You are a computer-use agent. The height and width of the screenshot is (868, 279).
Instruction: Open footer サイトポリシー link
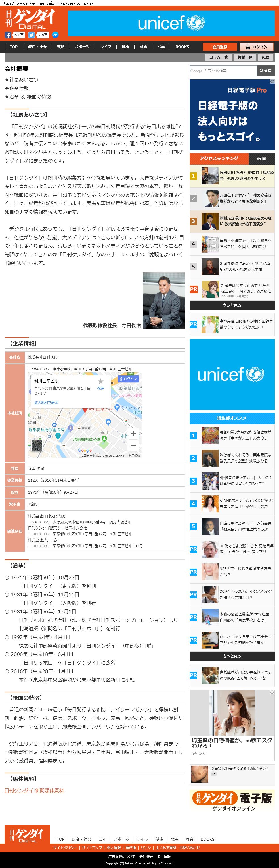(65, 848)
